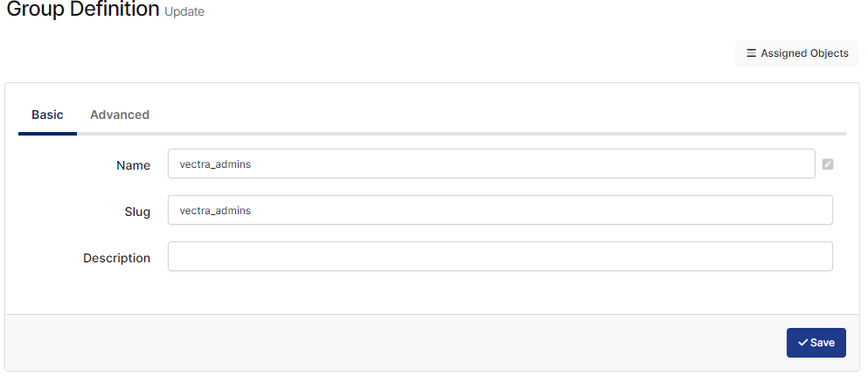Viewport: 868px width, 376px height.
Task: Save the group definition
Action: 816,343
